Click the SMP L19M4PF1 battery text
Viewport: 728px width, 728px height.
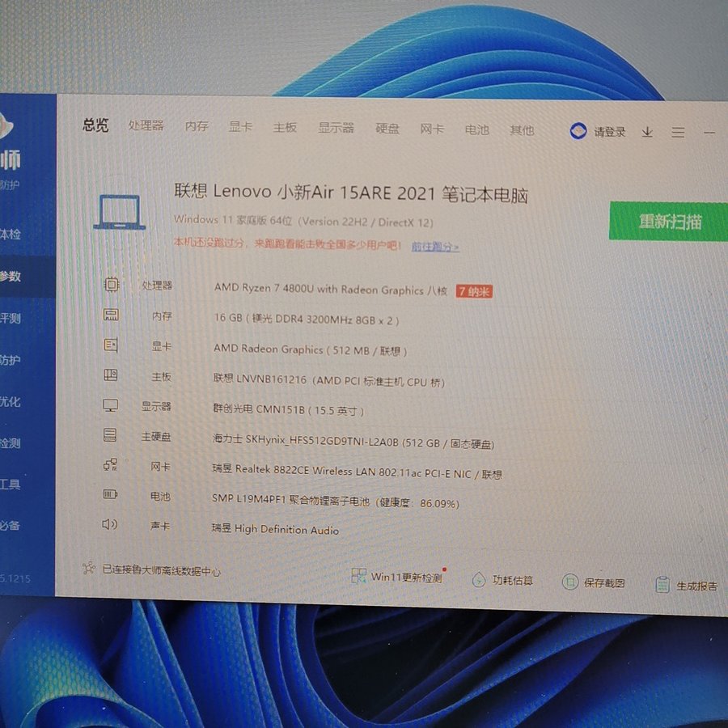(x=335, y=502)
